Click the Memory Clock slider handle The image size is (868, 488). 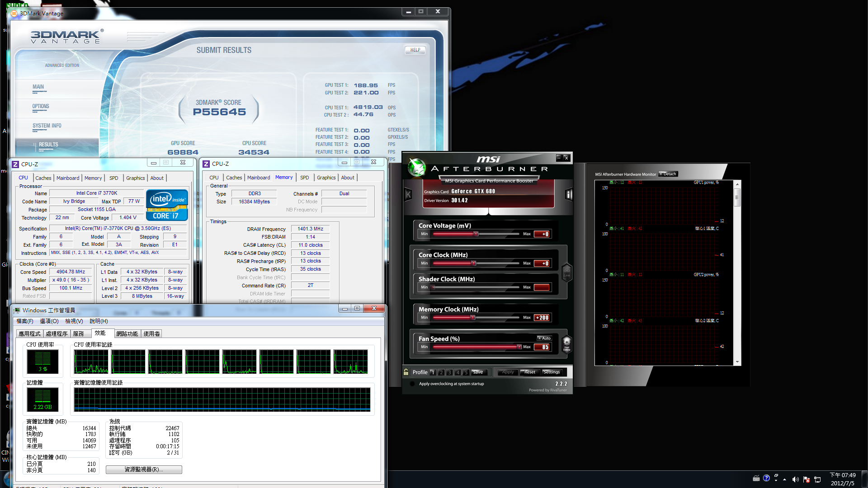click(473, 317)
